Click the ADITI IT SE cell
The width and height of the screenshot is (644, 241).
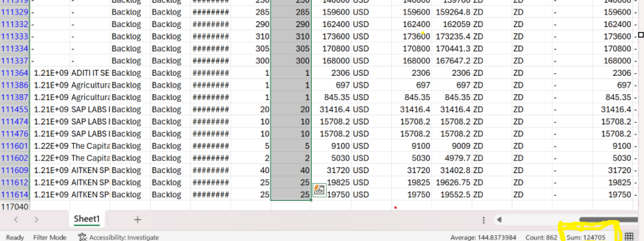tap(90, 73)
